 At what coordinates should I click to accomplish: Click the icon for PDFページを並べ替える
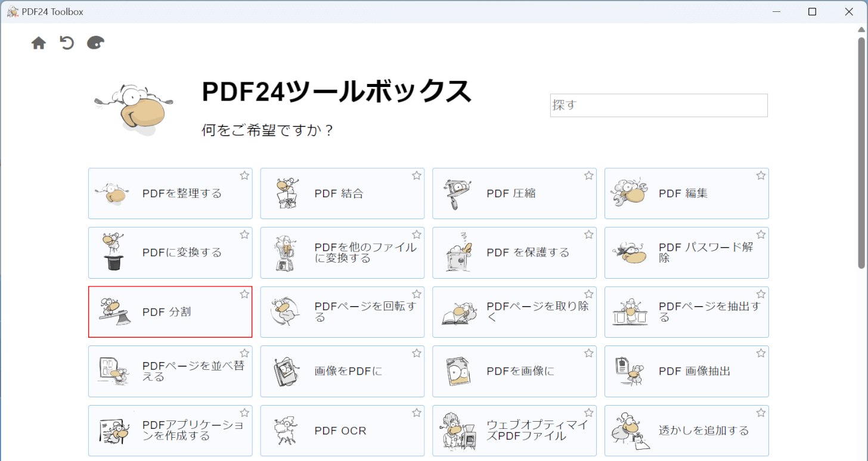(x=114, y=372)
